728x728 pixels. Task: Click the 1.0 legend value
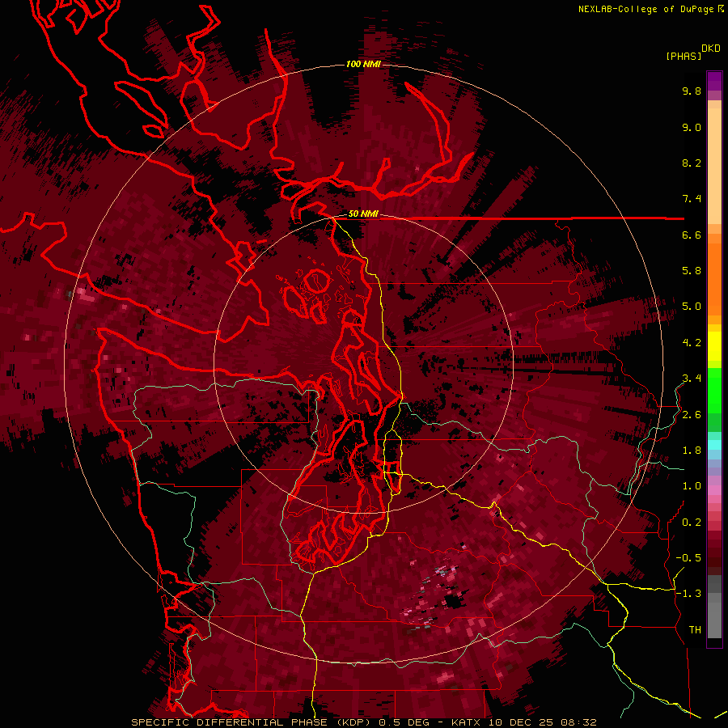[692, 486]
